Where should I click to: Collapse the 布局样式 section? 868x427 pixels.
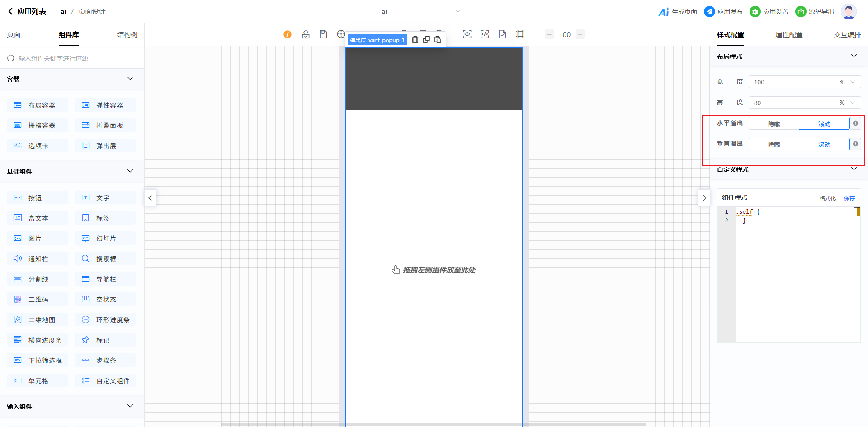click(x=854, y=56)
